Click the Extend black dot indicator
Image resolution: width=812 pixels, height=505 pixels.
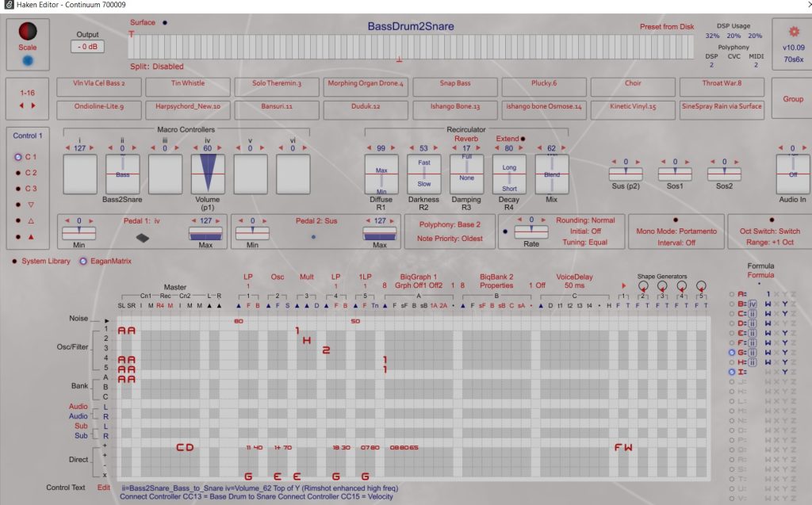523,139
